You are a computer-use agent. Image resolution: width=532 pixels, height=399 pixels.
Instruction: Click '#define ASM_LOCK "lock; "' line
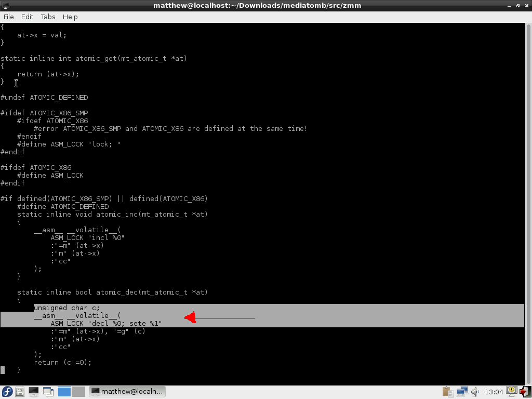coord(69,144)
